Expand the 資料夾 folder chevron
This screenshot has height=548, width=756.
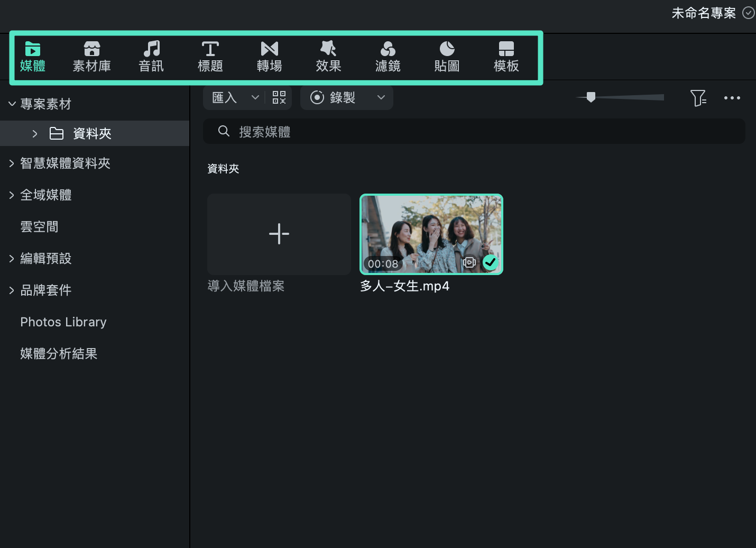(x=35, y=133)
